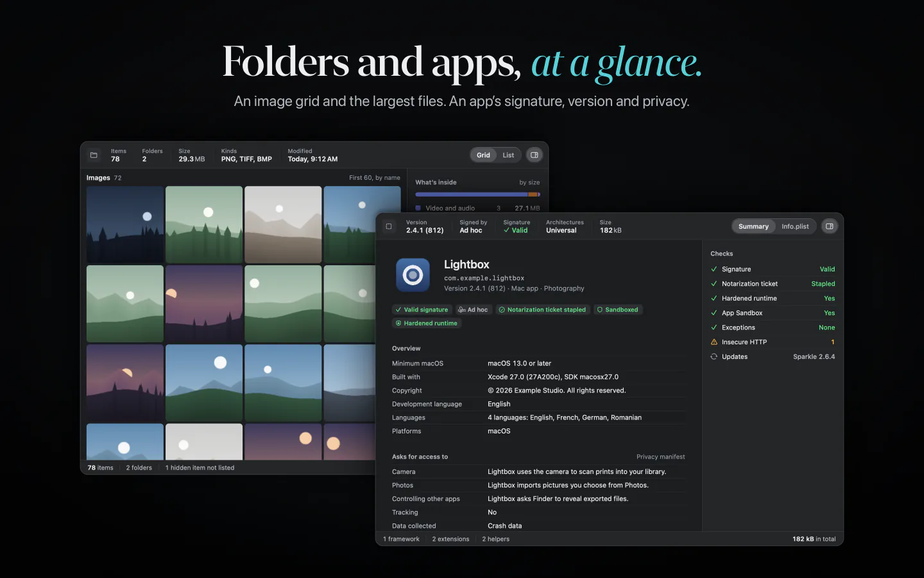Open the first night mountain thumbnail in the top row

point(125,224)
